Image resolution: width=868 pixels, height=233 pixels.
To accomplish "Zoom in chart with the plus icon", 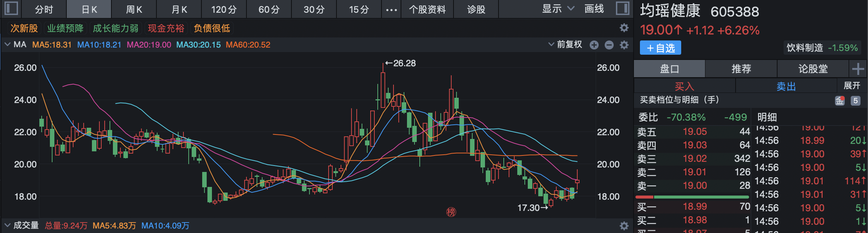I will 594,45.
